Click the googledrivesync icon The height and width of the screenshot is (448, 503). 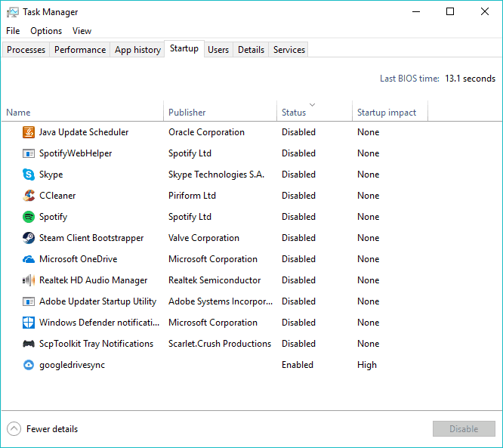pyautogui.click(x=29, y=365)
